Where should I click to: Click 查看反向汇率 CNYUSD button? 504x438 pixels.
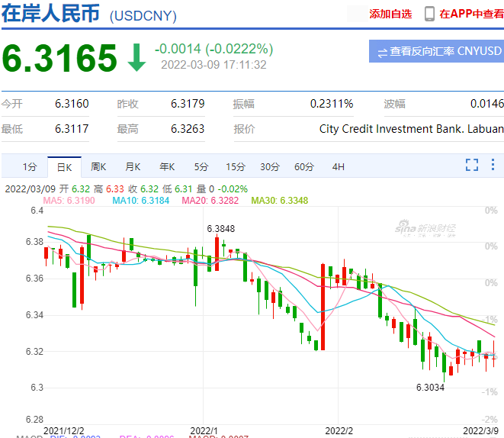(x=436, y=51)
